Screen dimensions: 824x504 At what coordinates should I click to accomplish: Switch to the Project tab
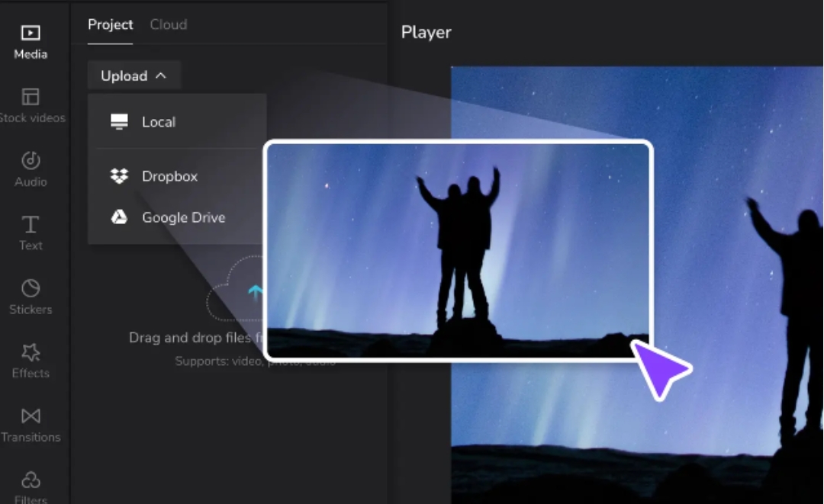[x=110, y=24]
